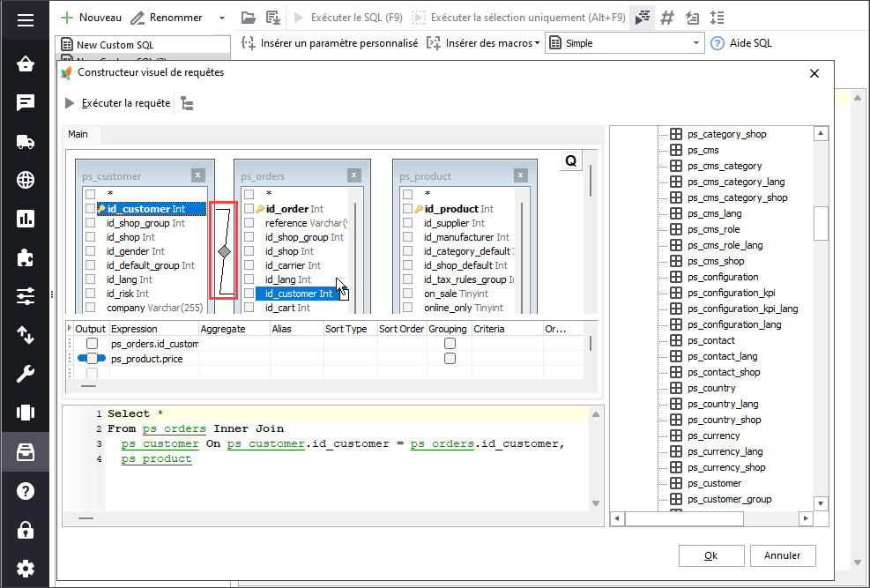Viewport: 870px width, 588px height.
Task: Click table tree scrollbar down arrow
Action: [x=821, y=503]
